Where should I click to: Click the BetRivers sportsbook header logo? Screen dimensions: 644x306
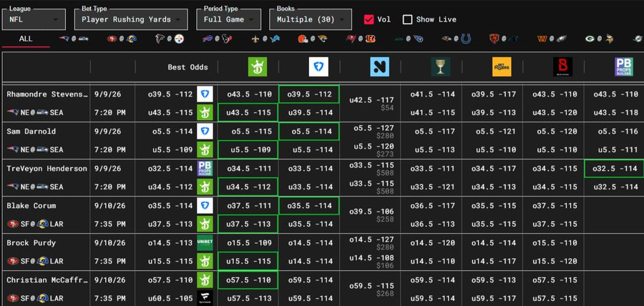coord(502,66)
